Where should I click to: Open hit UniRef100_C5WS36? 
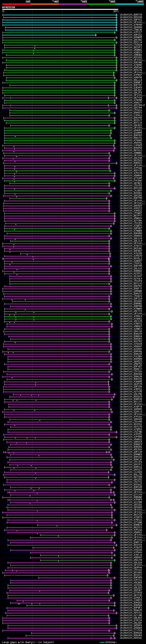[131, 30]
